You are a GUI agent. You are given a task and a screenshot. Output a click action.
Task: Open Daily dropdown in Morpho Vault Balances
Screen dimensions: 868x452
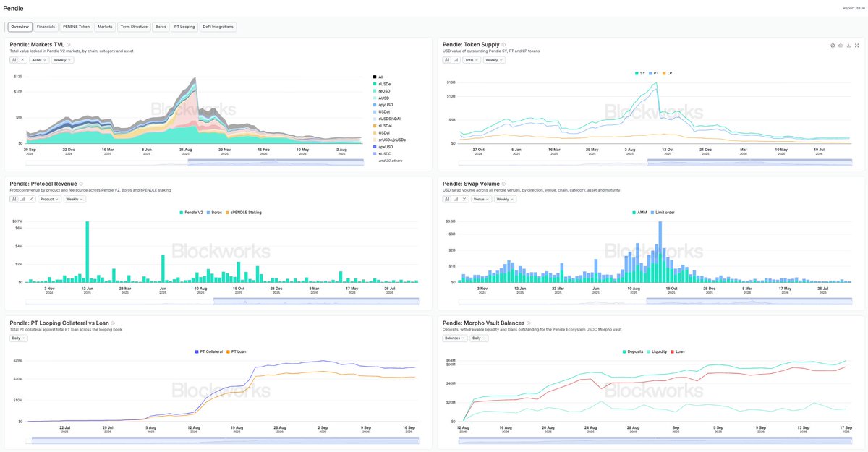(478, 338)
